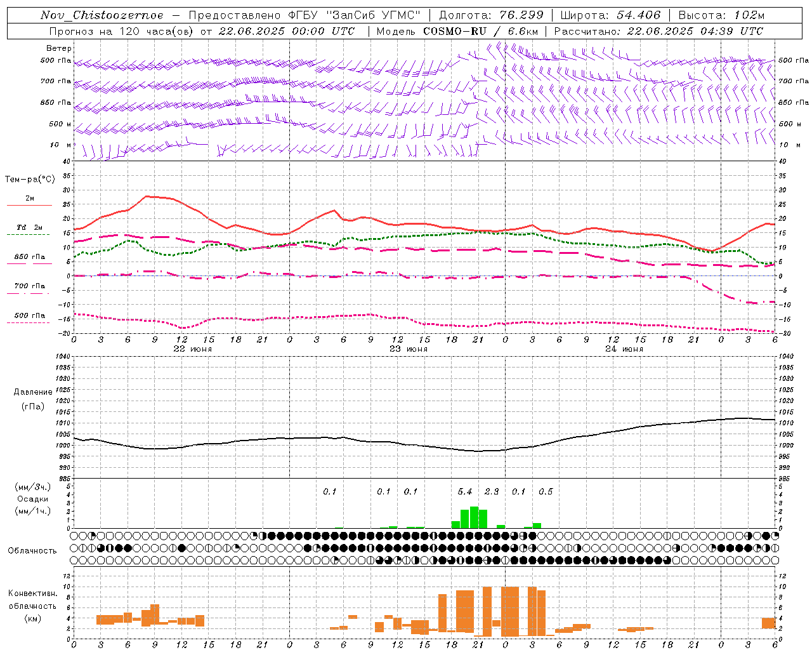This screenshot has height=650, width=812.
Task: Select the computed time "04:39 UTC"
Action: click(x=731, y=31)
